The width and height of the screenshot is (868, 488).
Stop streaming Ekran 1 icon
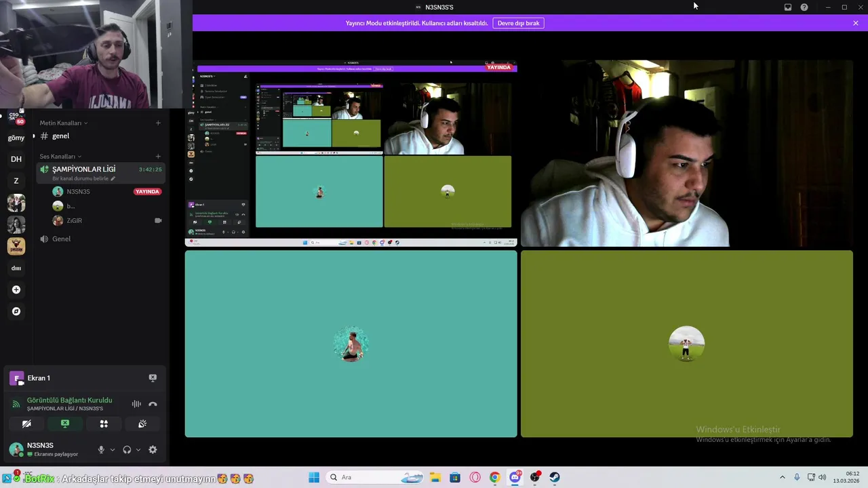click(153, 378)
